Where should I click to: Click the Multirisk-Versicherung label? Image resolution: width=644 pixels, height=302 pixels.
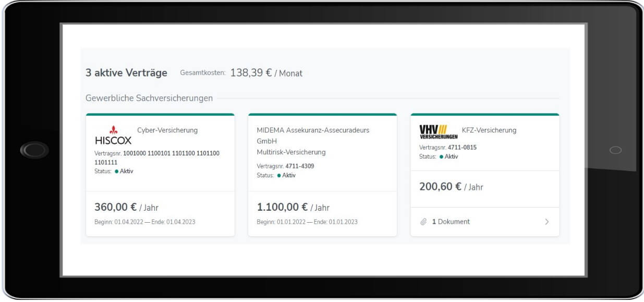[x=291, y=152]
